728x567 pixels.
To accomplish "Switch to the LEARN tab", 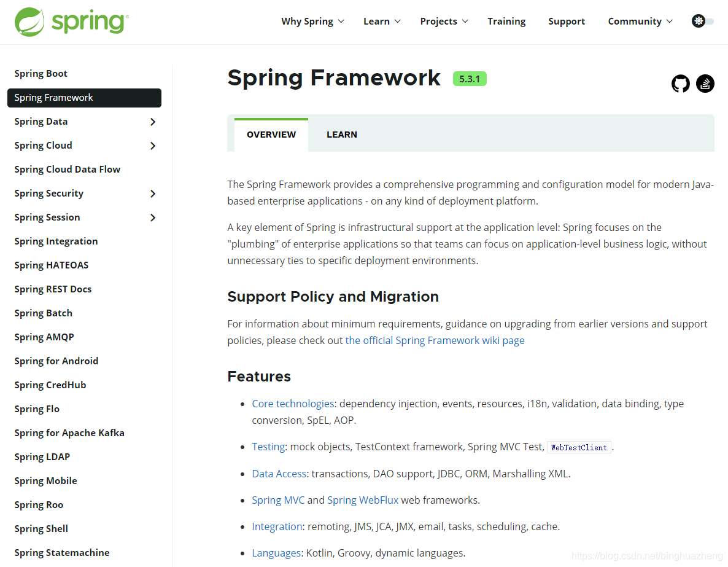I will (342, 135).
